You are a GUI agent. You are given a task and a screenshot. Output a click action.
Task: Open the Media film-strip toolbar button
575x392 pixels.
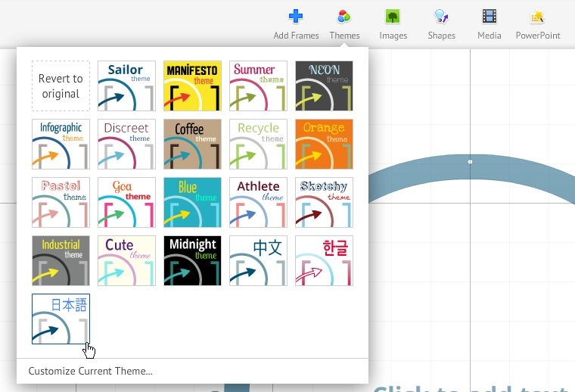pos(490,23)
